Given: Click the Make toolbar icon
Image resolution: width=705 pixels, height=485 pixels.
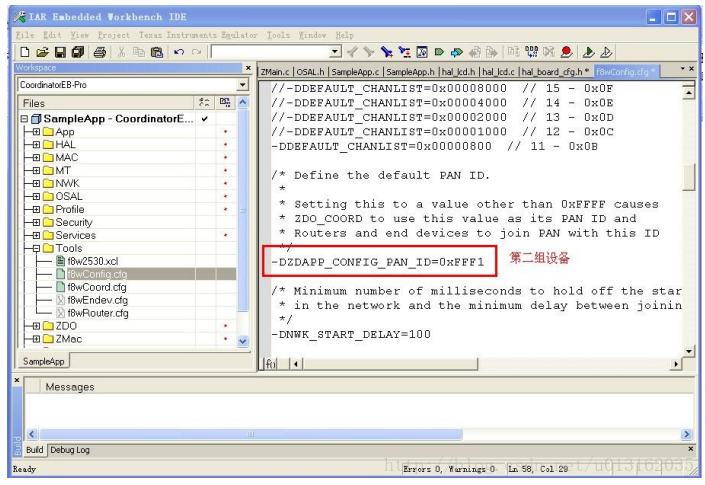Looking at the screenshot, I should point(531,52).
